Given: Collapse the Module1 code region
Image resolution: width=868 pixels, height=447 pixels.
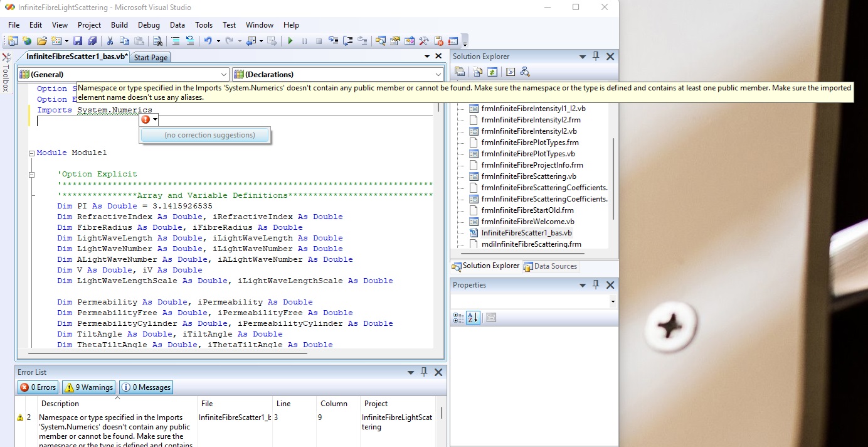Looking at the screenshot, I should pyautogui.click(x=31, y=153).
